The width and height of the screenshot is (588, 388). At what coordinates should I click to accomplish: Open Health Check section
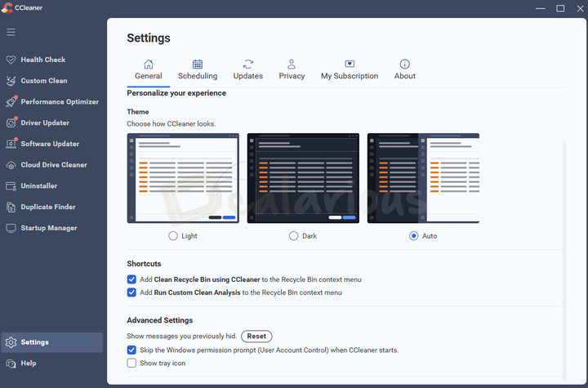[x=43, y=60]
